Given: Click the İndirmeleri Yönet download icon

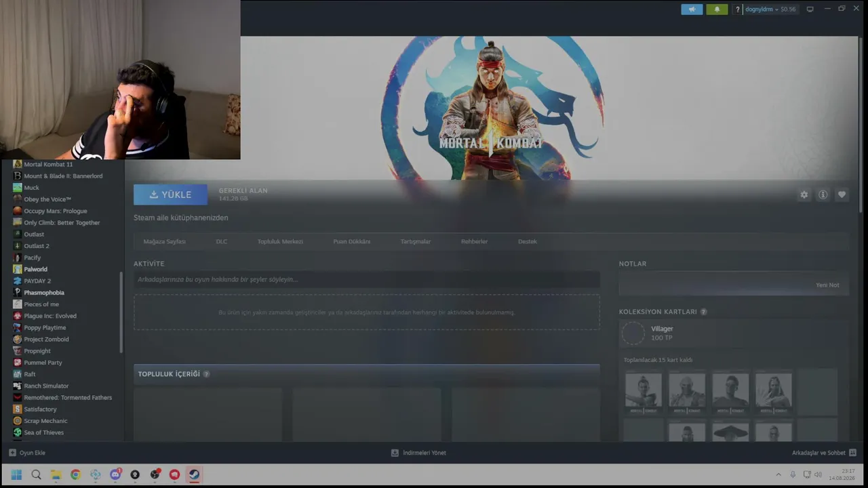Looking at the screenshot, I should click(x=395, y=453).
